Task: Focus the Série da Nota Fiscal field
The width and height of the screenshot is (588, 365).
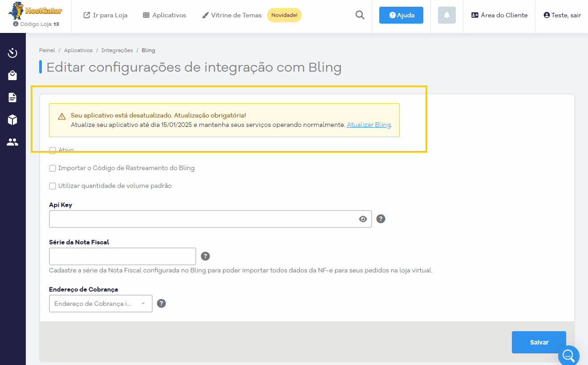Action: (x=122, y=256)
